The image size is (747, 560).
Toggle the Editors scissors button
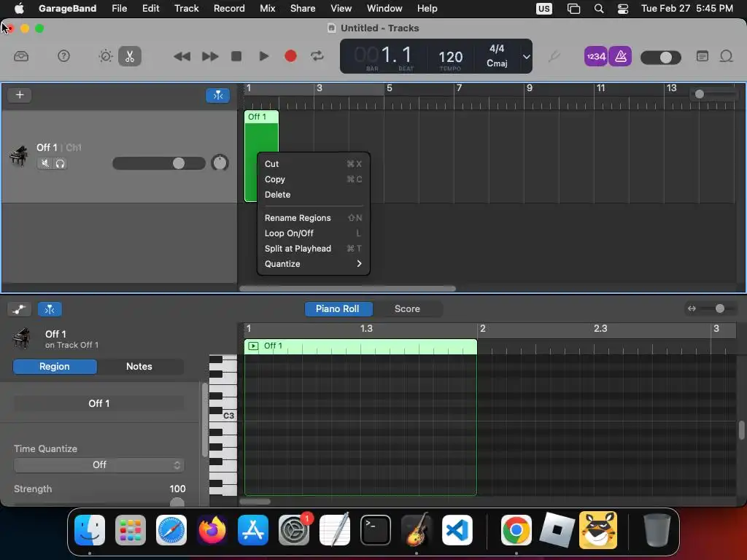pos(130,56)
